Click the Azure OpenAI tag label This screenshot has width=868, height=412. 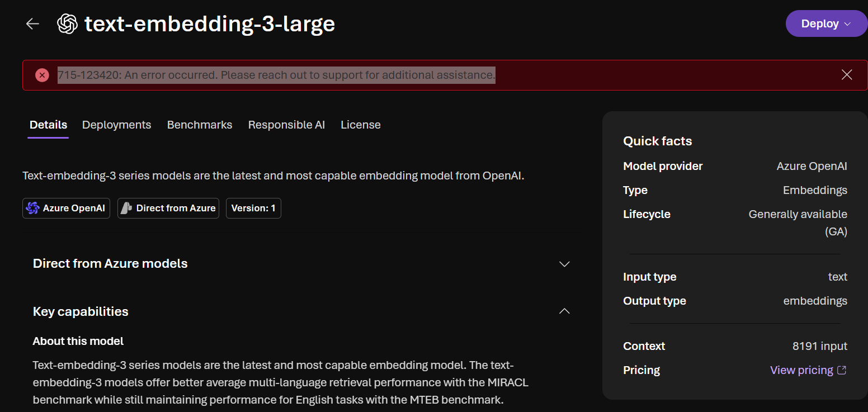click(x=74, y=208)
